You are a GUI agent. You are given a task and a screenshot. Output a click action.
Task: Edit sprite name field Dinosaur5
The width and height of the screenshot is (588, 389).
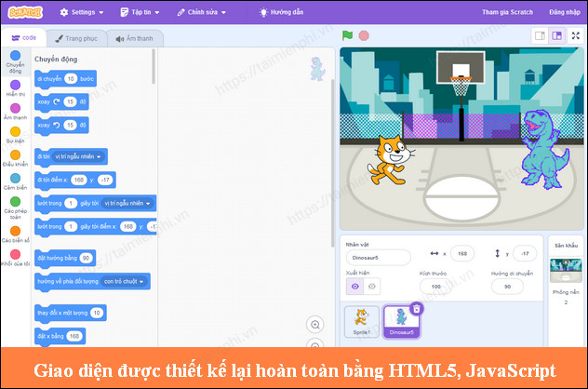pos(378,258)
